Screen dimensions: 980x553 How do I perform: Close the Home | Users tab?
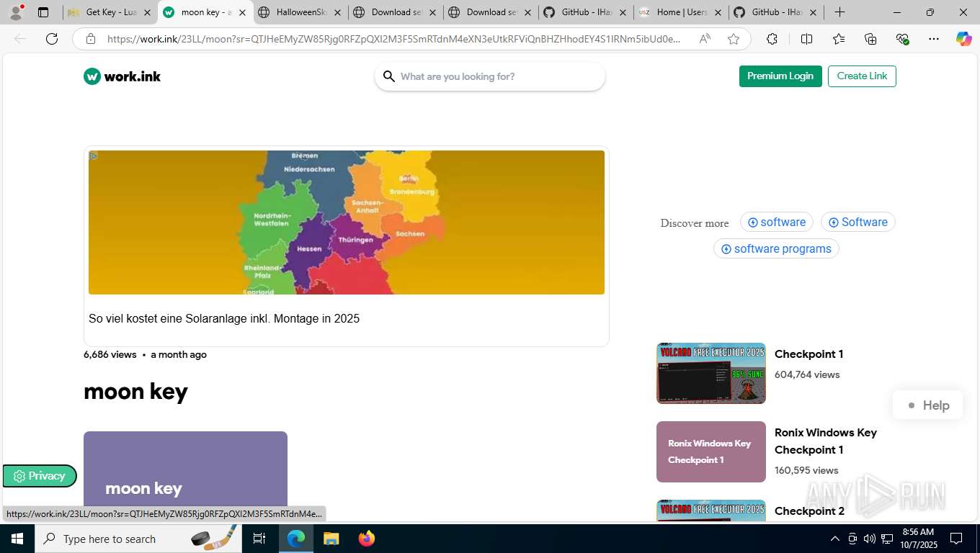click(718, 12)
